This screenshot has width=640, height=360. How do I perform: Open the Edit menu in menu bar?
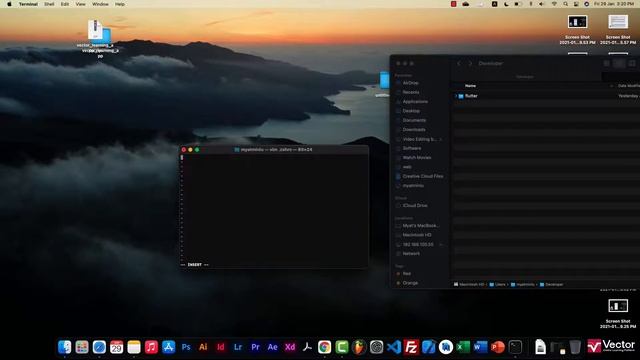pyautogui.click(x=65, y=4)
